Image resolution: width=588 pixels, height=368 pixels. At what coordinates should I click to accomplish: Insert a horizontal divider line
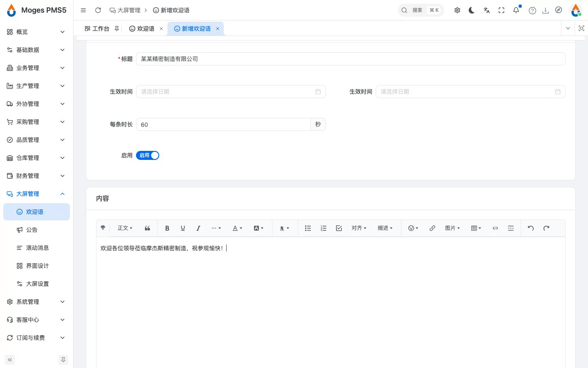pyautogui.click(x=511, y=228)
